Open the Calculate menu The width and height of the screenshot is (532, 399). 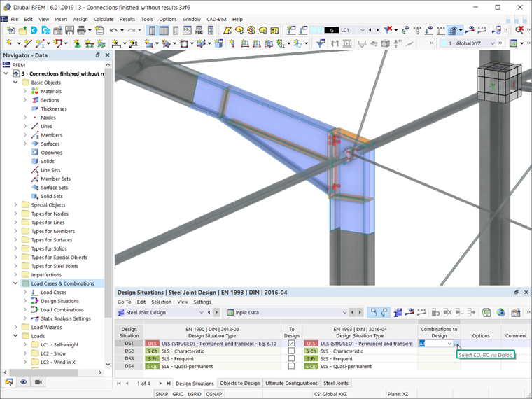104,19
